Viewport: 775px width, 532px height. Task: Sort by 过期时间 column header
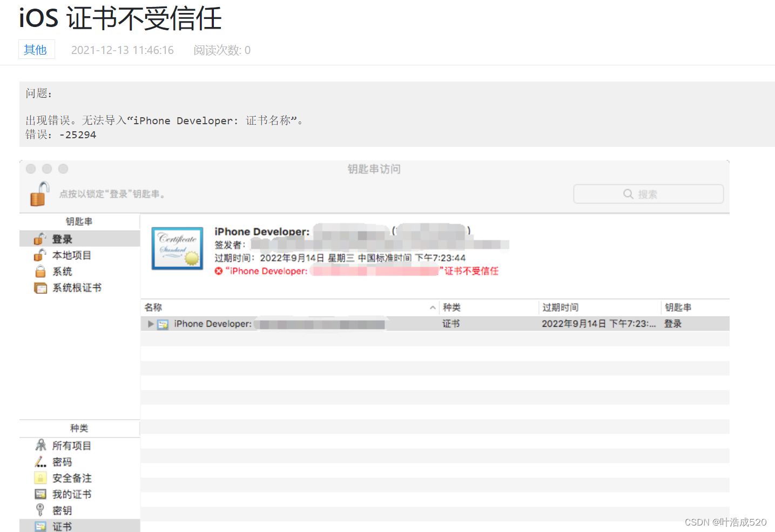point(560,307)
